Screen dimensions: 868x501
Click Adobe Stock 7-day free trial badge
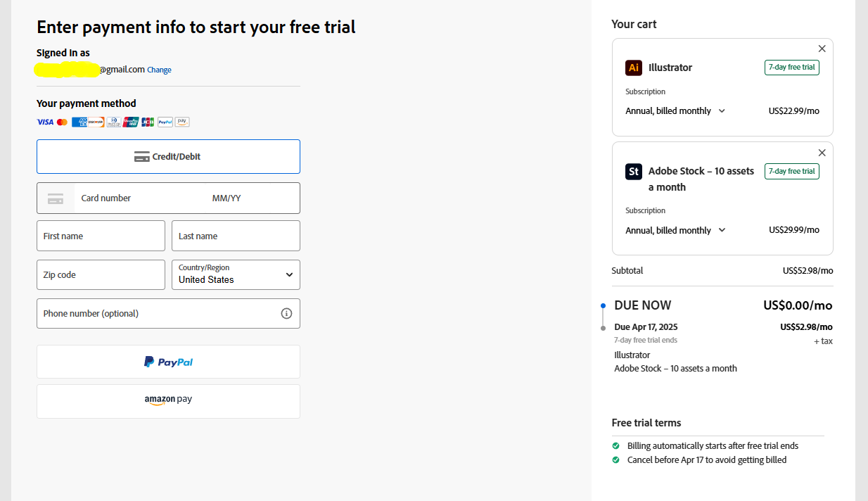(792, 171)
